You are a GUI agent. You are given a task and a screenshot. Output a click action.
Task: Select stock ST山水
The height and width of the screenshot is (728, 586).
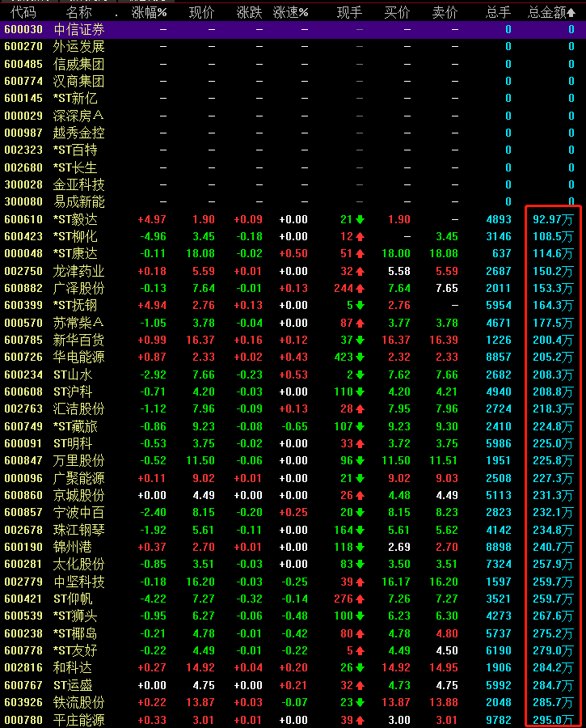[73, 375]
